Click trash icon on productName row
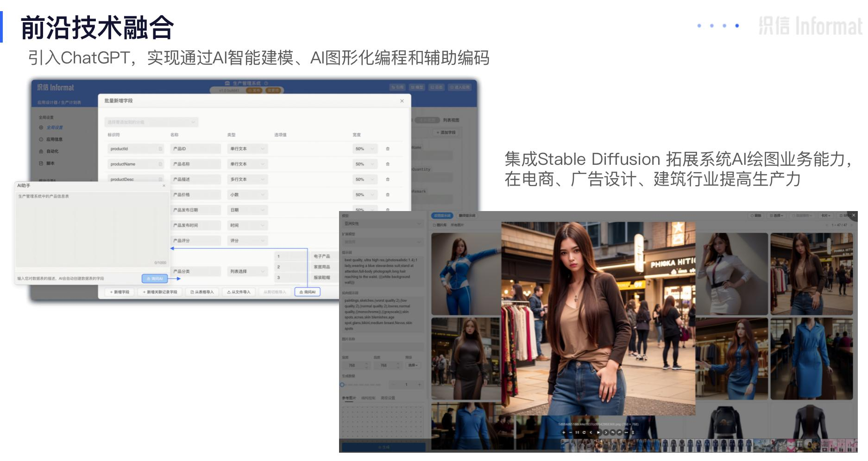 pyautogui.click(x=388, y=164)
